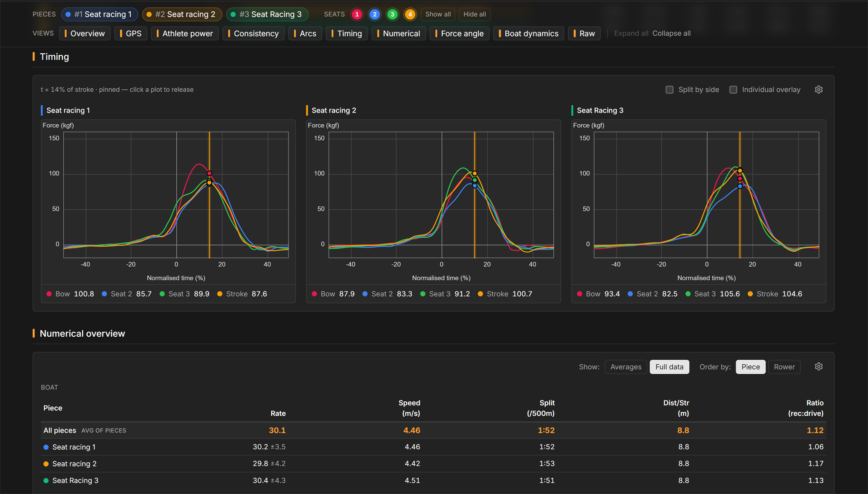Toggle seat 1 red circle

(x=357, y=14)
